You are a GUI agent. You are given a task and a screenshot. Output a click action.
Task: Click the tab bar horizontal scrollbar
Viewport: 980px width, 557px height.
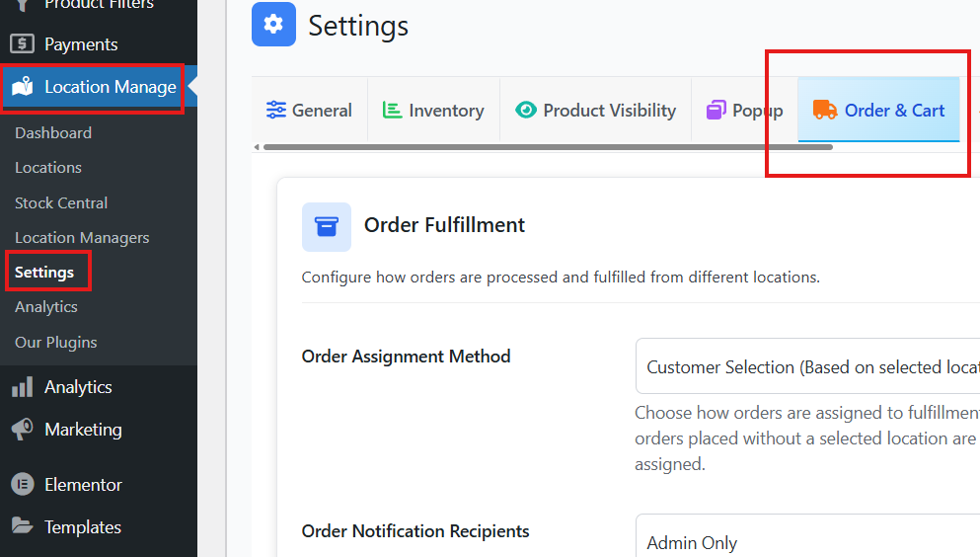coord(548,147)
